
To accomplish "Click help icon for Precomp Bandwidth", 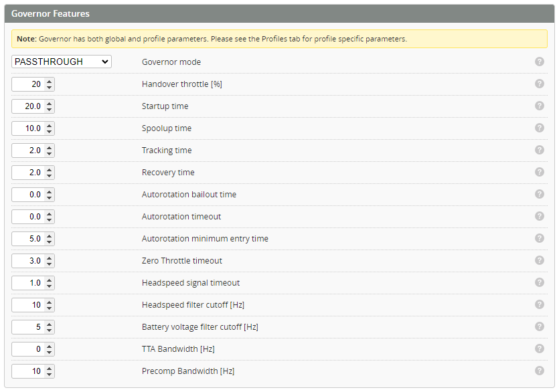I will (x=540, y=371).
